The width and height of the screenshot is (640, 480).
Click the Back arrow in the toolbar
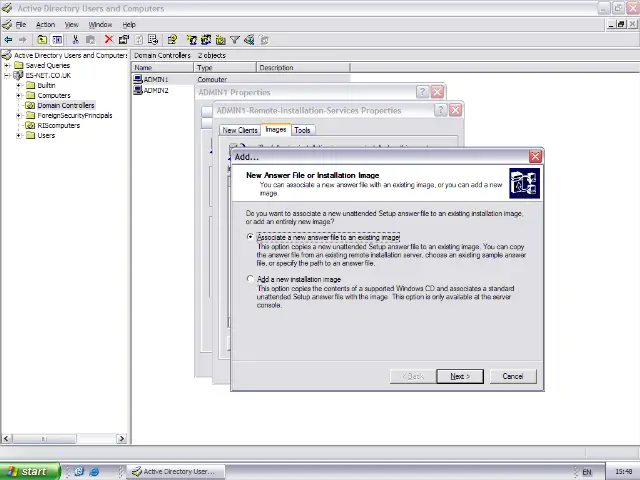click(x=8, y=40)
